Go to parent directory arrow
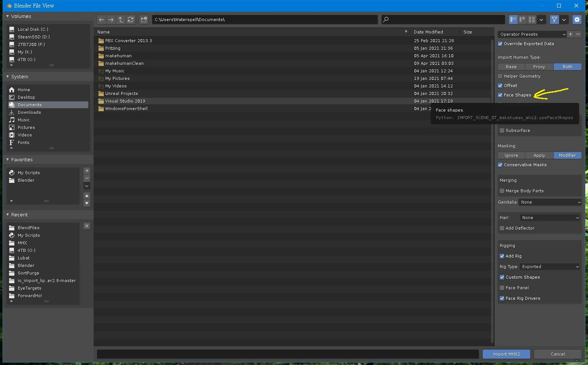Viewport: 588px width, 365px height. (121, 20)
